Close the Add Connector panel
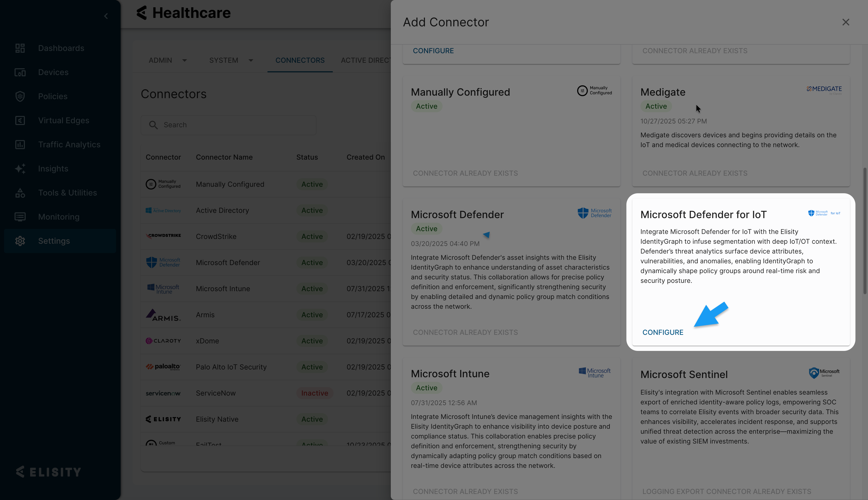The image size is (868, 500). [845, 22]
